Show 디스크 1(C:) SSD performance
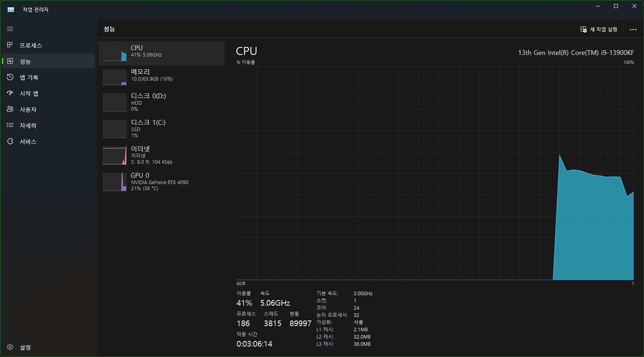This screenshot has height=357, width=644. point(161,129)
